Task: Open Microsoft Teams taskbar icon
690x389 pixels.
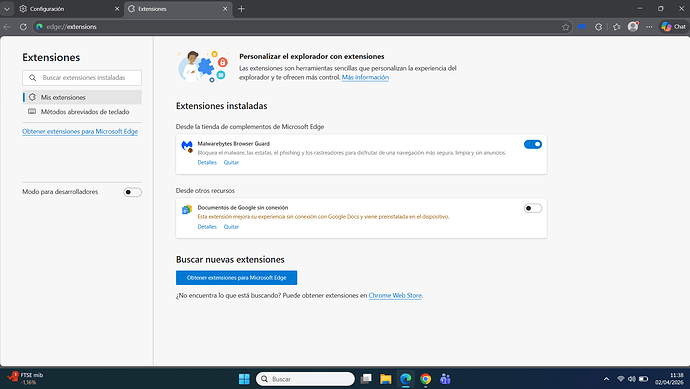Action: pyautogui.click(x=445, y=379)
